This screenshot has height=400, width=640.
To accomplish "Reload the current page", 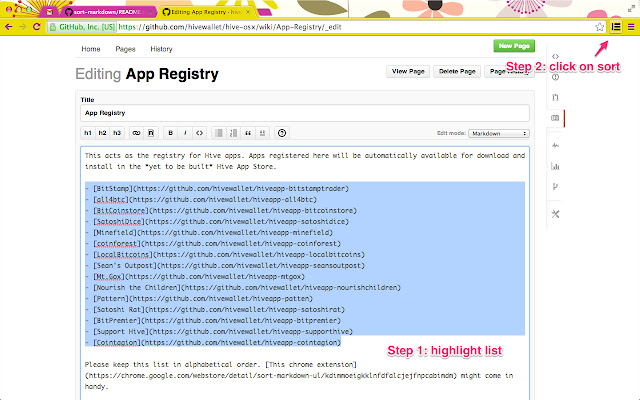I will [x=37, y=27].
